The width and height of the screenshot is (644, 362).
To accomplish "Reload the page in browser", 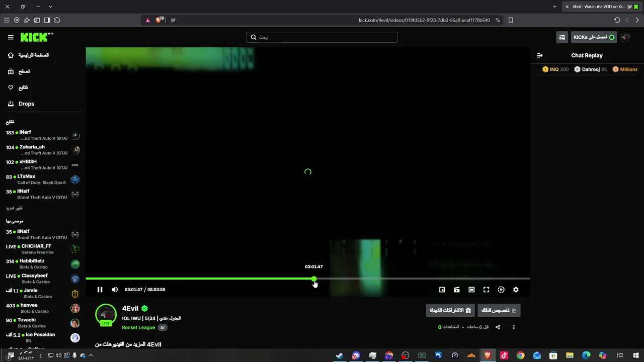I will coord(617,20).
